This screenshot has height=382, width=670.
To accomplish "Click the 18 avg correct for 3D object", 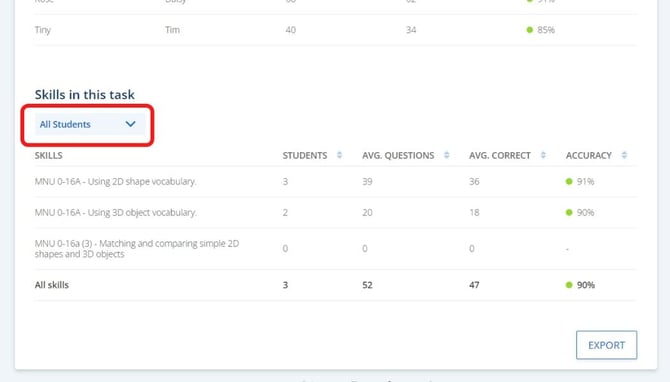I will (x=474, y=212).
